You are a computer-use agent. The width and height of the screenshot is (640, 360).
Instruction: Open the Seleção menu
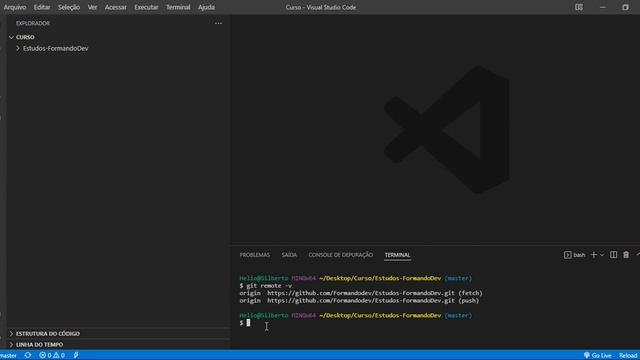tap(69, 7)
